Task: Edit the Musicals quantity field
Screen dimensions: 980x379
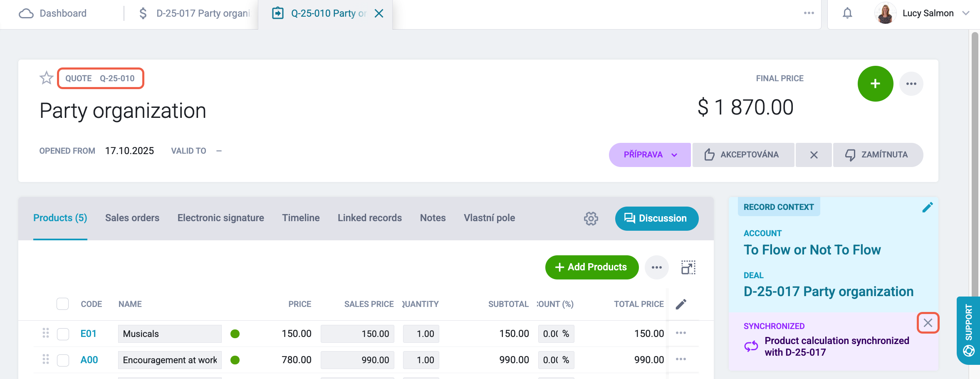Action: [x=421, y=334]
